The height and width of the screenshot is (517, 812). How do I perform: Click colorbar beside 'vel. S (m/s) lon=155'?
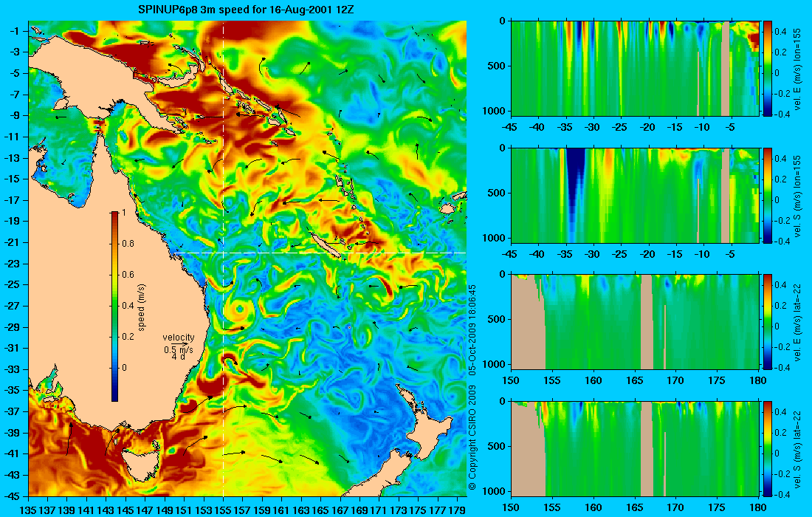[x=768, y=195]
